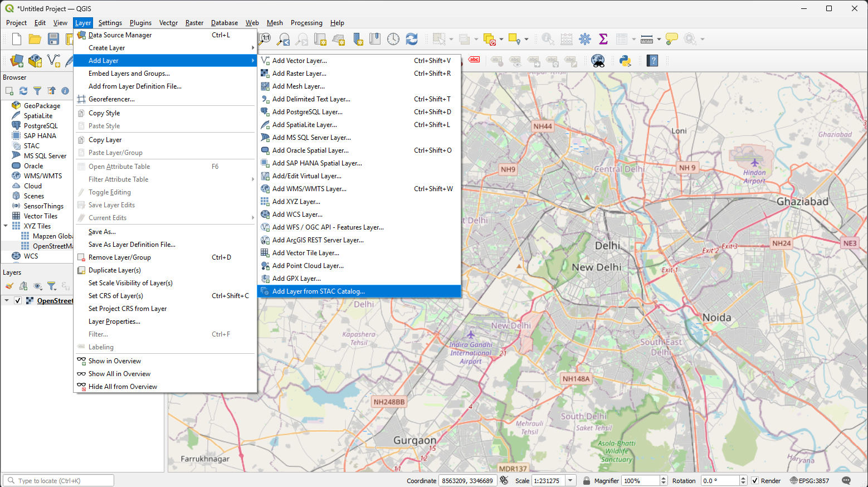Viewport: 868px width, 487px height.
Task: Click the MetaSearch globe with binoculars icon
Action: [x=598, y=61]
